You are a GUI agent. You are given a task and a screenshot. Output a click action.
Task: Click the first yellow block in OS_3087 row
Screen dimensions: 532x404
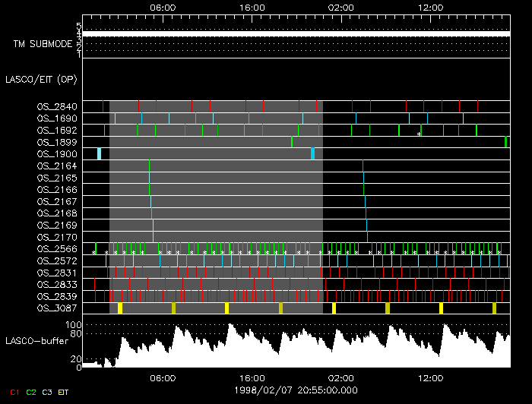tap(120, 308)
